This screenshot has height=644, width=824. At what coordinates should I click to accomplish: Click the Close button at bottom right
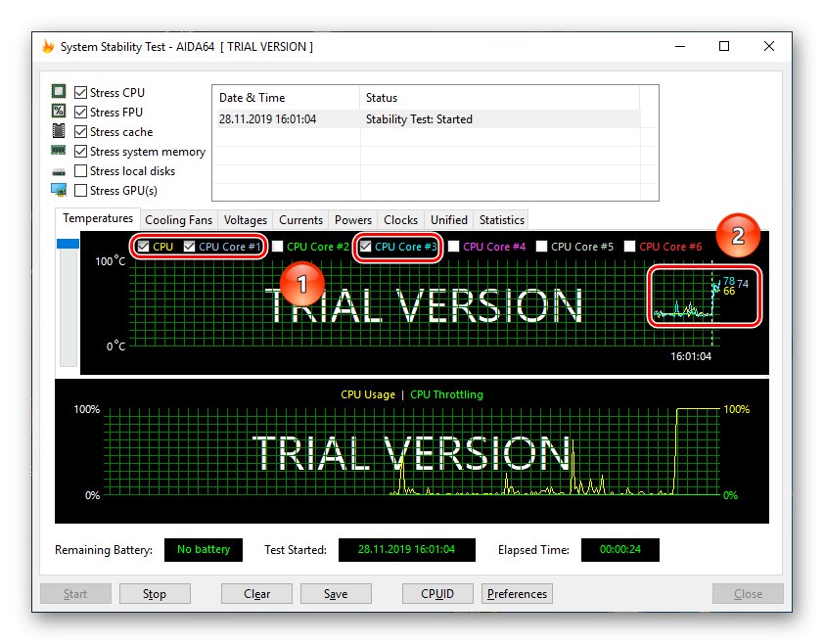point(748,593)
